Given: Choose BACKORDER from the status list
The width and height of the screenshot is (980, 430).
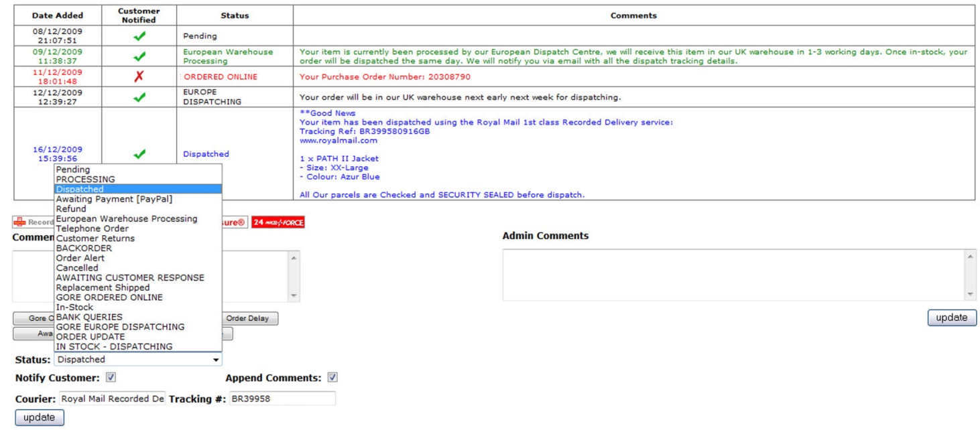Looking at the screenshot, I should click(x=84, y=248).
